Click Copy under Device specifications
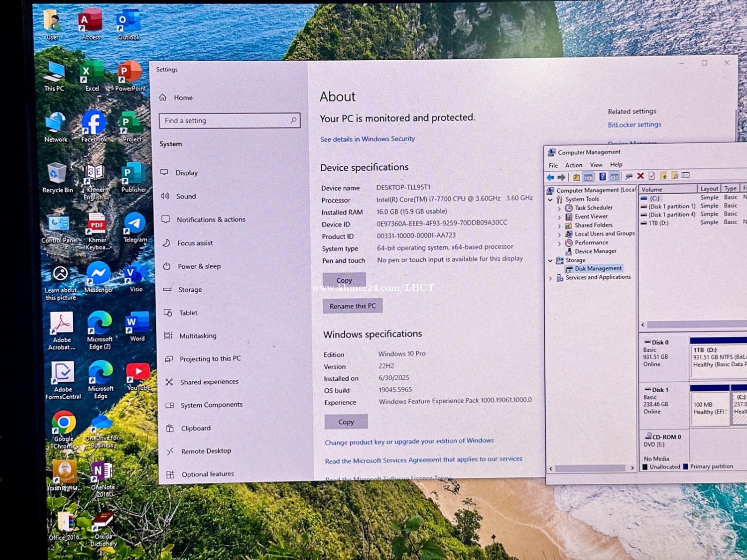The image size is (747, 560). tap(344, 280)
